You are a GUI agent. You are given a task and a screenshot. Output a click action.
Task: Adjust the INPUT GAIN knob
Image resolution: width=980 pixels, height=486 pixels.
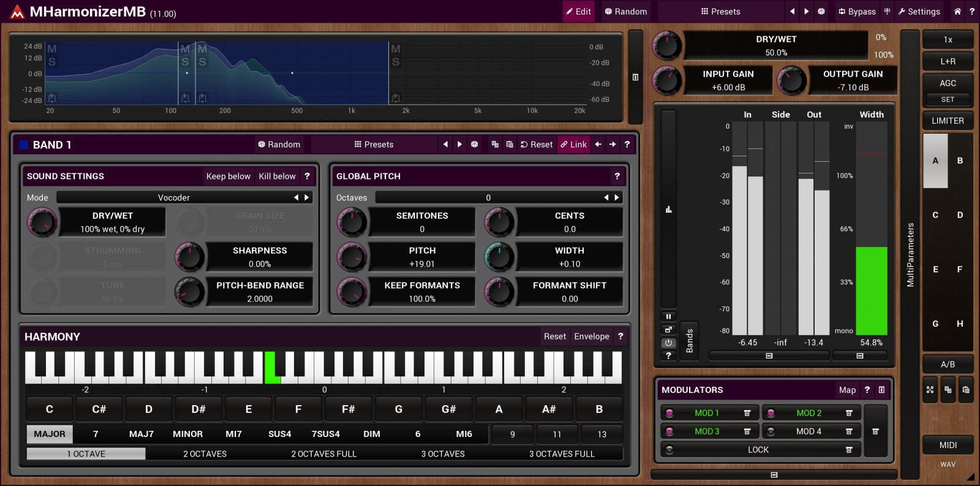(x=666, y=80)
